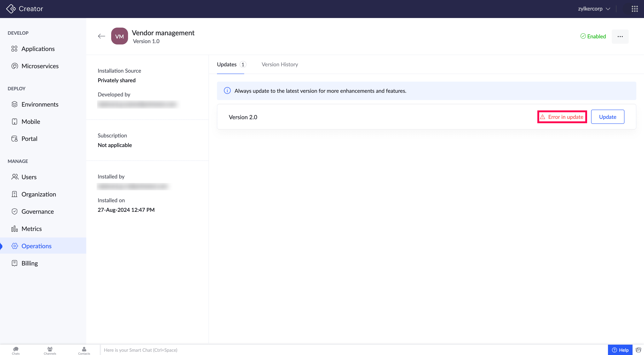Screen dimensions: 644x355
Task: Expand the zylkercorp account dropdown
Action: 594,9
